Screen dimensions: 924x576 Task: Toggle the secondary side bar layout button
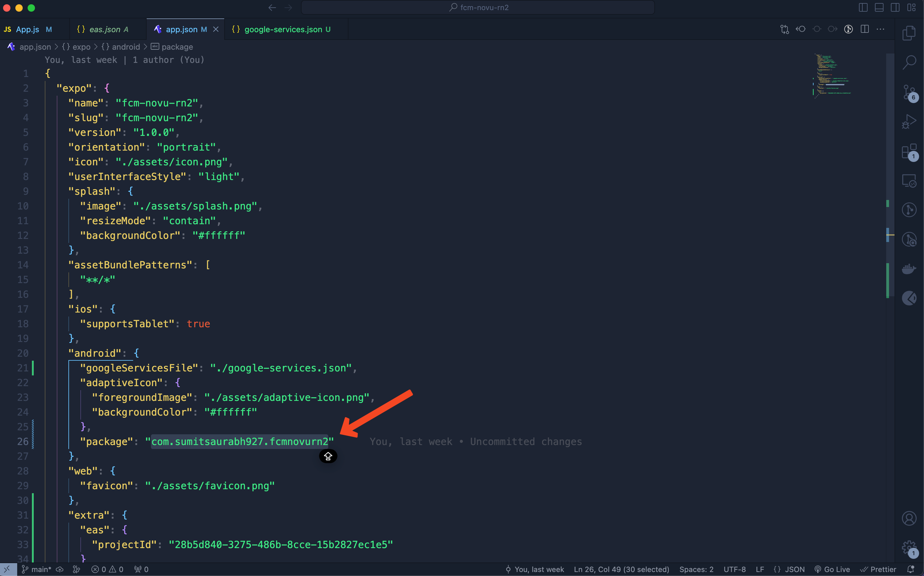895,8
